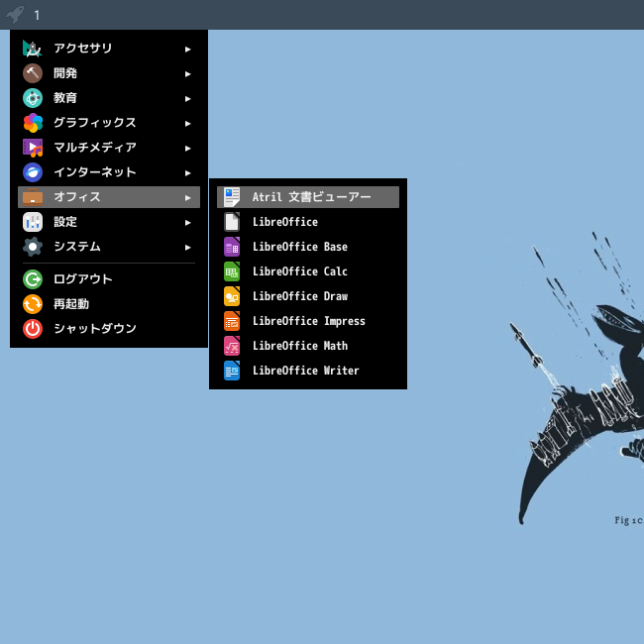
Task: Click the LibreOffice Base database icon
Action: 232,247
